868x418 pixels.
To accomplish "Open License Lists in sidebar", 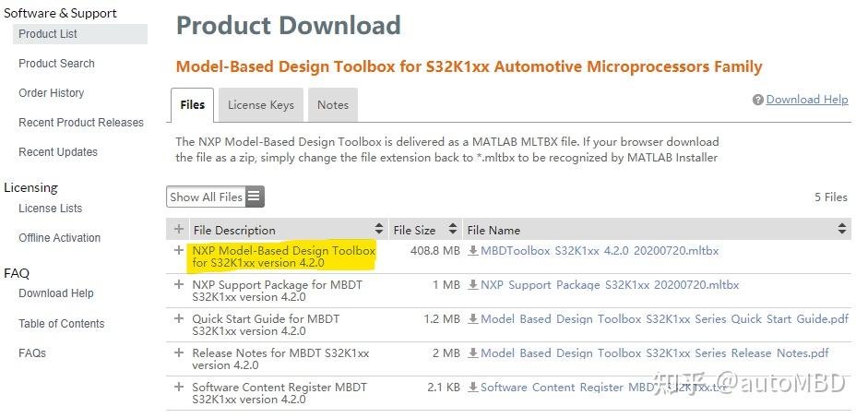I will (x=51, y=209).
